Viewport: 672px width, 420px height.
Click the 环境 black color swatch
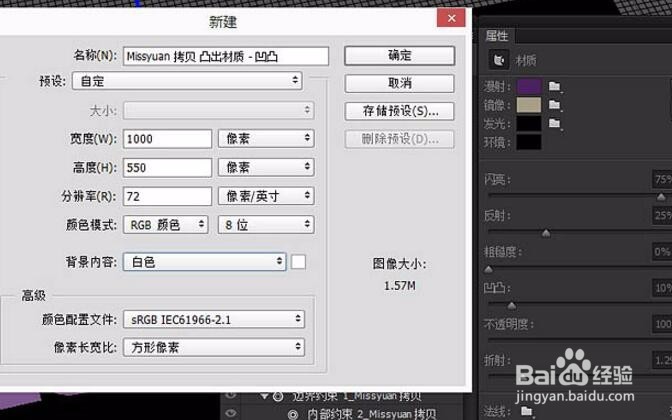[529, 142]
